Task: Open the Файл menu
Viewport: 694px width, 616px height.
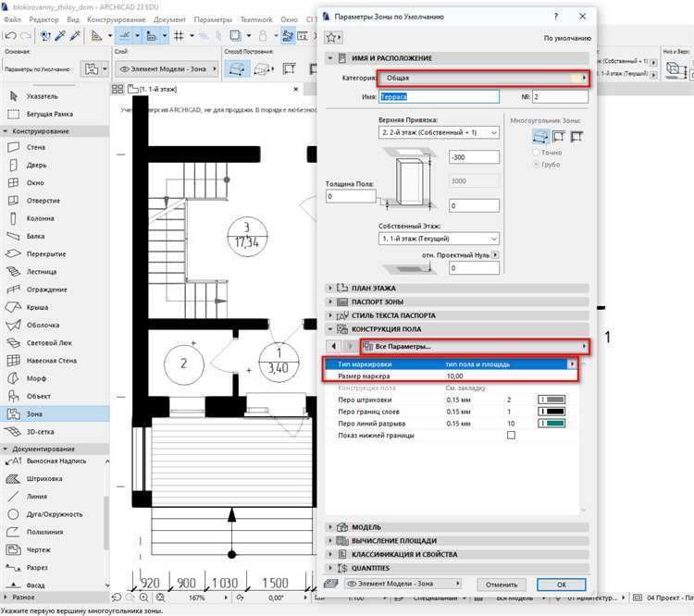Action: pyautogui.click(x=12, y=19)
